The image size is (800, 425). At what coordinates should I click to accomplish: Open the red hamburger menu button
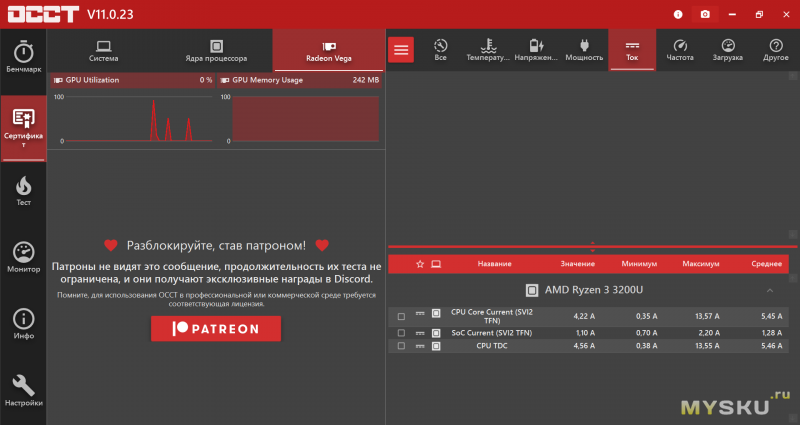click(401, 49)
